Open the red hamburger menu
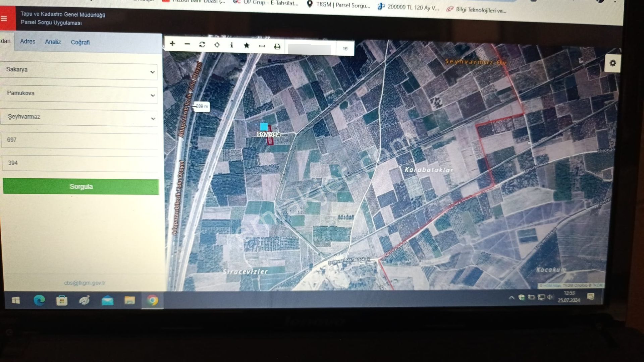This screenshot has width=644, height=362. (4, 18)
